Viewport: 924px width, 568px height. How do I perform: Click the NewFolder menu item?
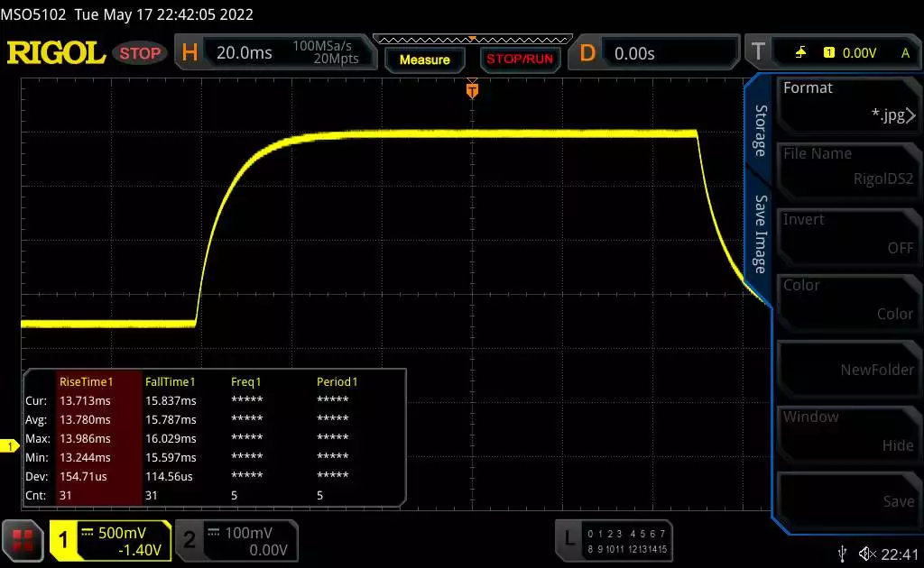pyautogui.click(x=848, y=370)
